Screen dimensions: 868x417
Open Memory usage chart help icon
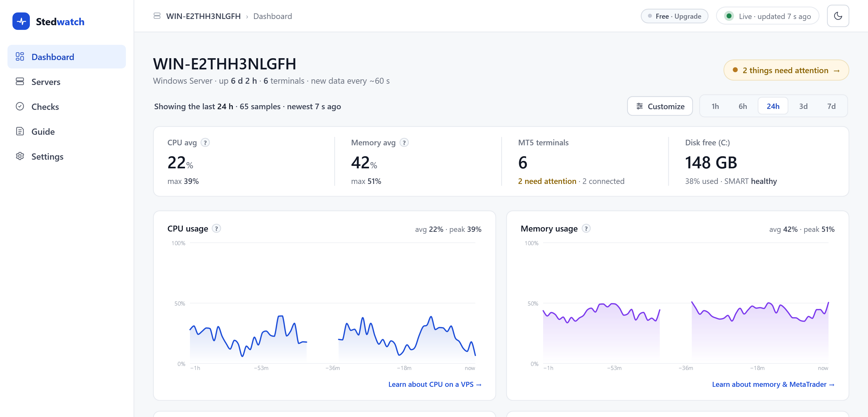[586, 228]
